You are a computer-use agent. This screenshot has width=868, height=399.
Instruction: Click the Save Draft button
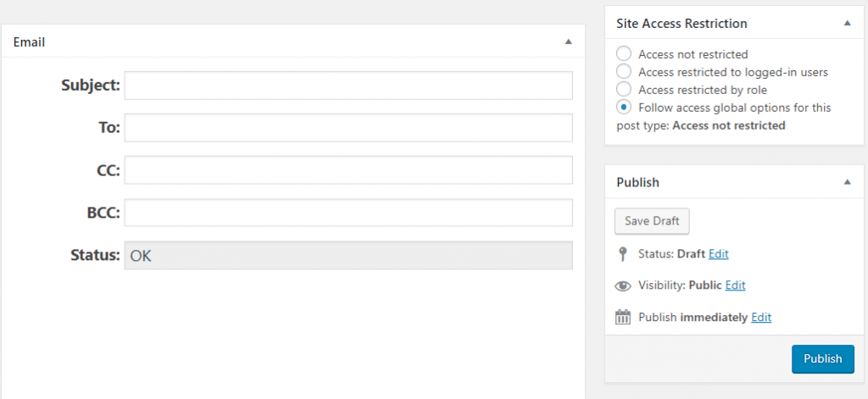(652, 221)
